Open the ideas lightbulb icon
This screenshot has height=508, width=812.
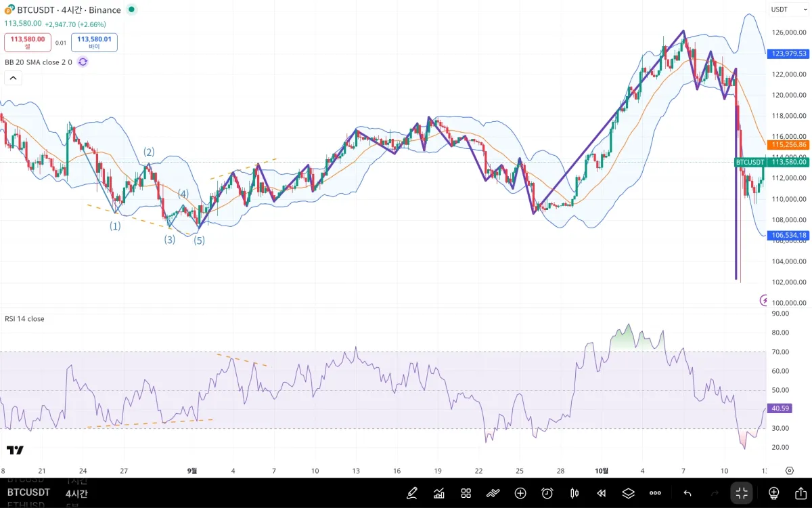click(x=774, y=493)
